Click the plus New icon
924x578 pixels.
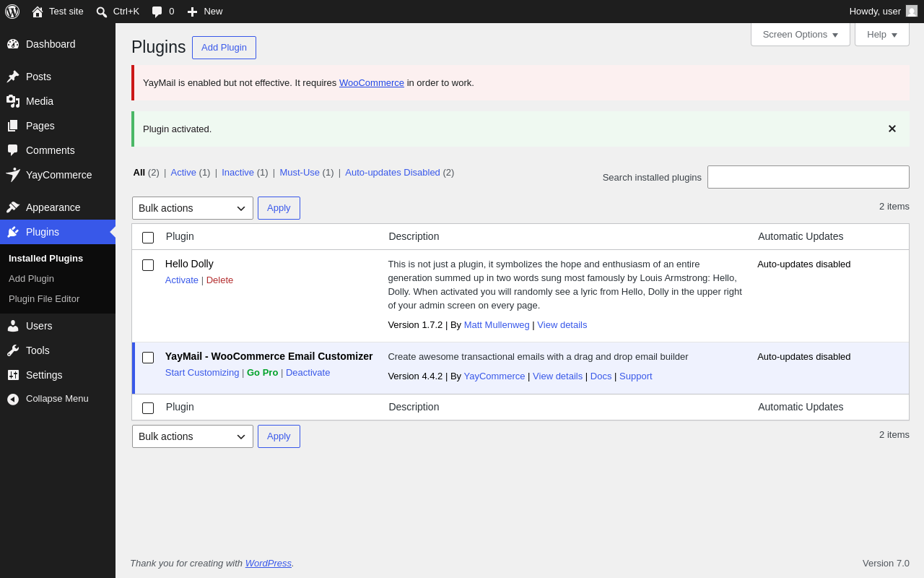pyautogui.click(x=192, y=12)
